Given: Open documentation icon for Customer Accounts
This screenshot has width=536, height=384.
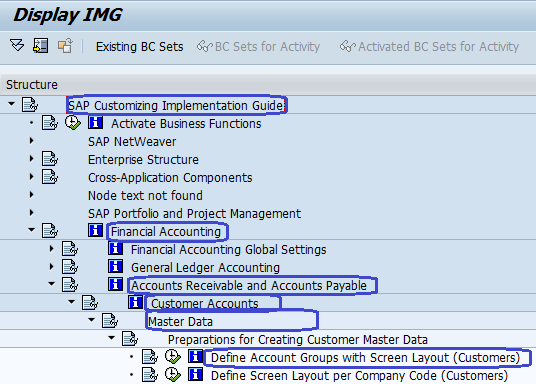Looking at the screenshot, I should point(90,303).
